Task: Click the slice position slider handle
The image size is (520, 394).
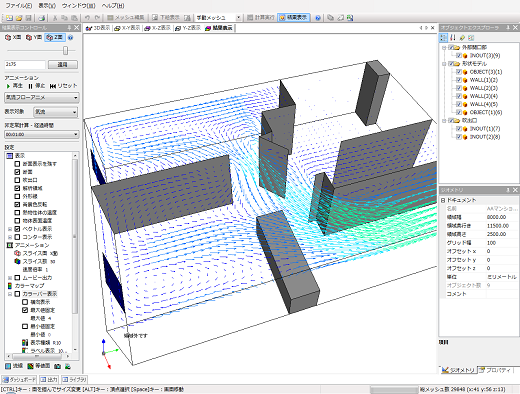Action: tap(65, 50)
